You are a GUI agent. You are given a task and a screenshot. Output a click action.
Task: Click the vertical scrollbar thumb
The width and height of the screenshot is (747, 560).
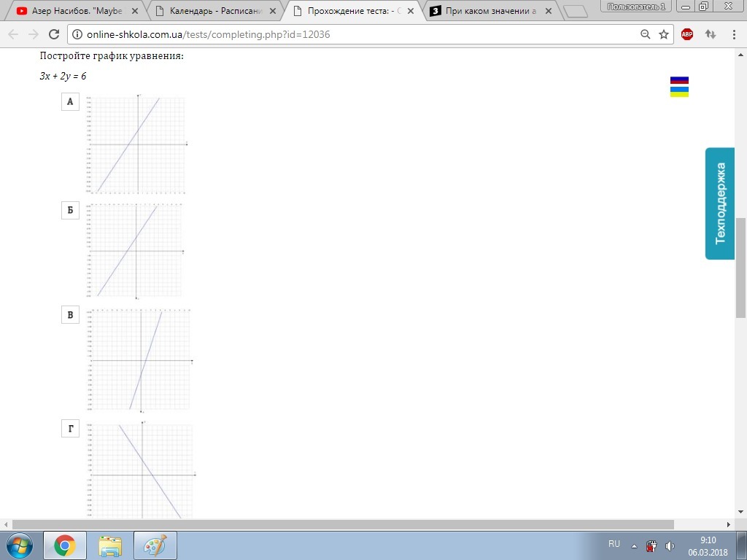pyautogui.click(x=741, y=268)
